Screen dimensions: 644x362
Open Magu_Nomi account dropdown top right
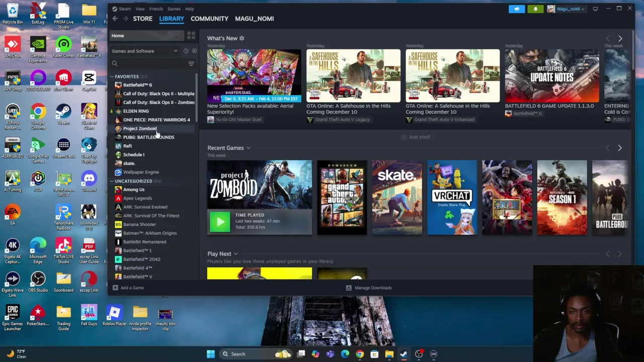[x=567, y=9]
